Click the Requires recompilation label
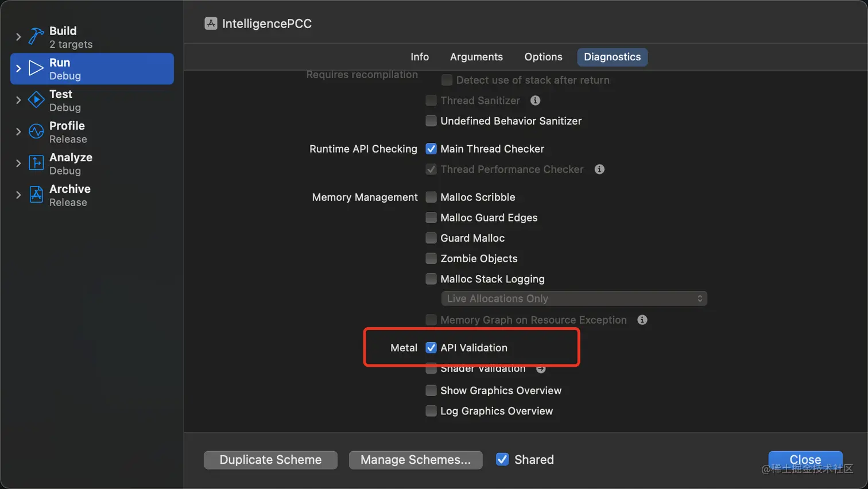868x489 pixels. point(362,75)
